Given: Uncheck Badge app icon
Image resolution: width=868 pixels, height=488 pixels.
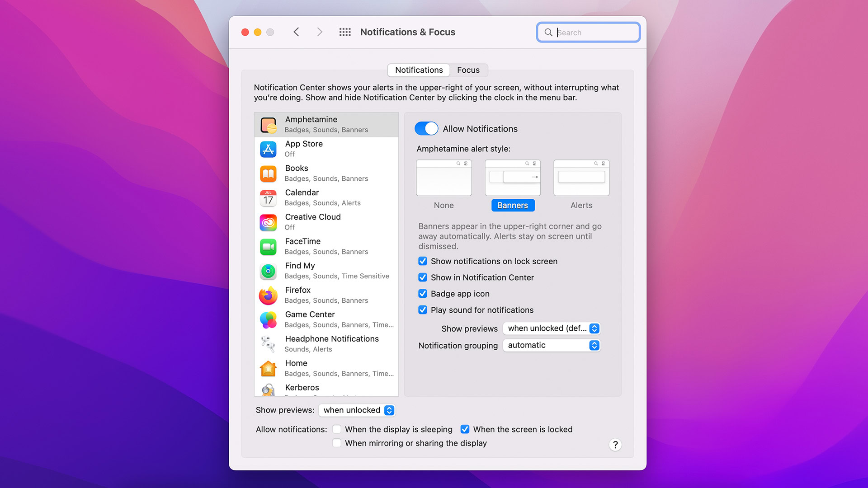Looking at the screenshot, I should pos(423,294).
